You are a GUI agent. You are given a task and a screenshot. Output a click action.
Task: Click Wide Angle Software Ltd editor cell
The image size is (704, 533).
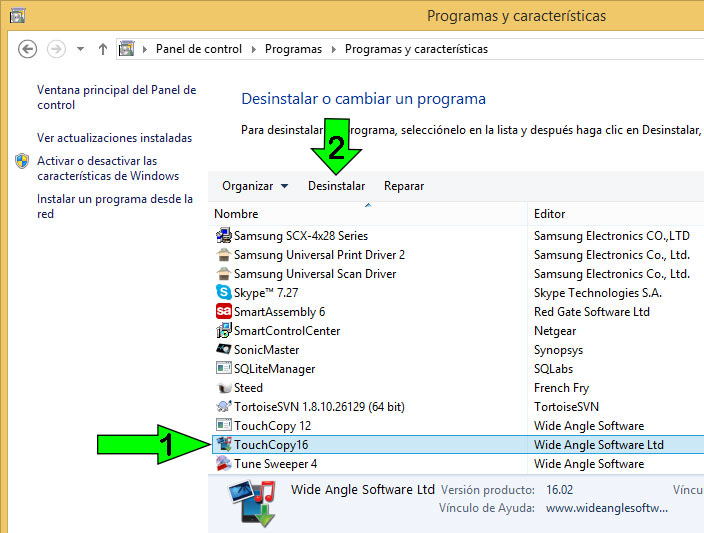[x=598, y=445]
